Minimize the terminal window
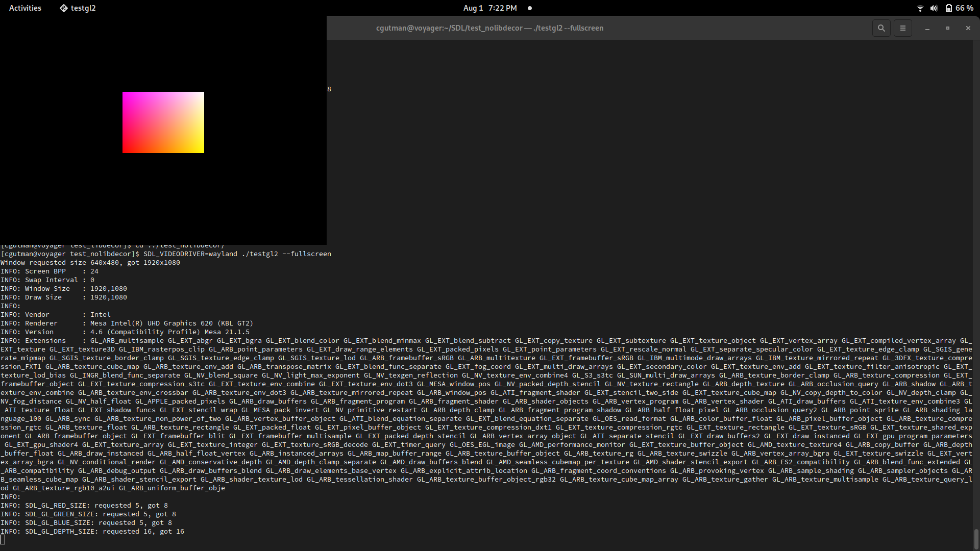The height and width of the screenshot is (551, 980). [927, 28]
